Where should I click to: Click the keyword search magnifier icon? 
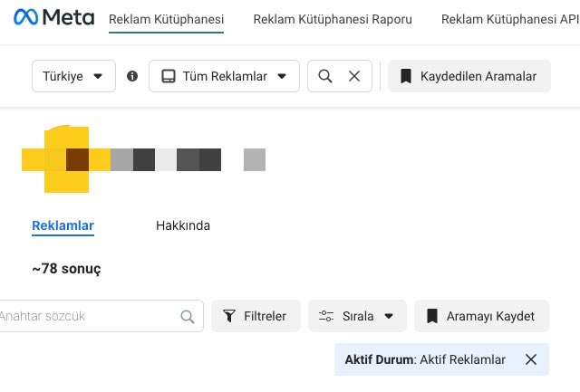point(188,317)
